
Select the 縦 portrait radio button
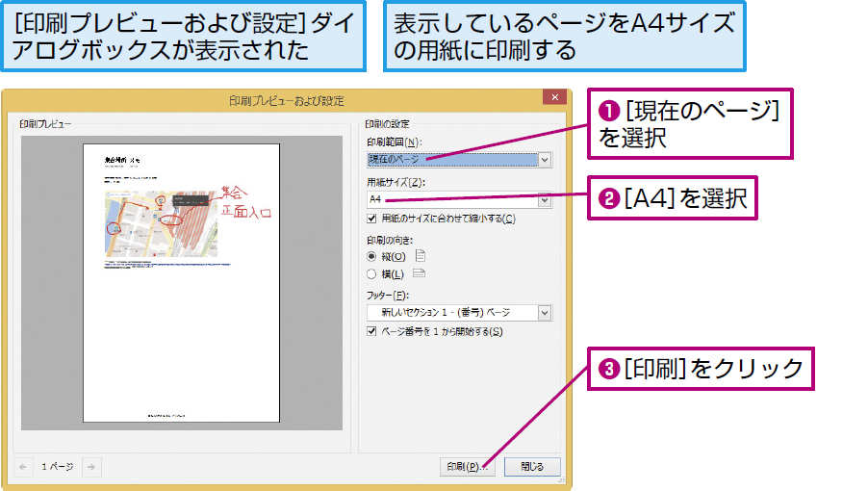[x=371, y=256]
